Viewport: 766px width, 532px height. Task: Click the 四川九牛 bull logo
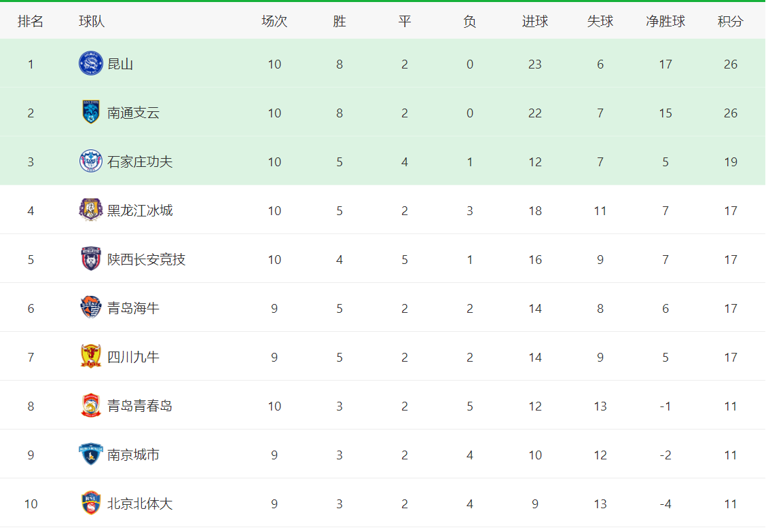[90, 357]
